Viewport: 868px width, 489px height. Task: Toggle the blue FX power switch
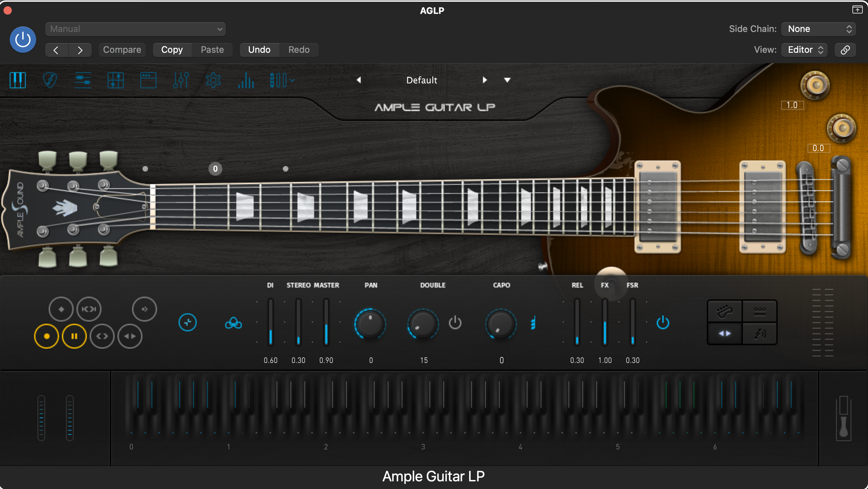[663, 323]
